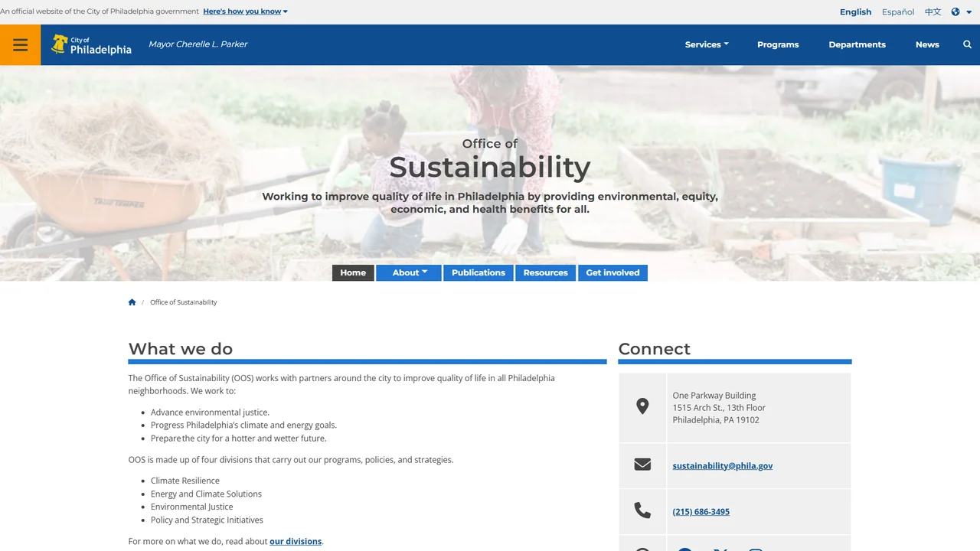Expand "Here's how you know" disclosure
980x551 pixels.
[x=246, y=11]
